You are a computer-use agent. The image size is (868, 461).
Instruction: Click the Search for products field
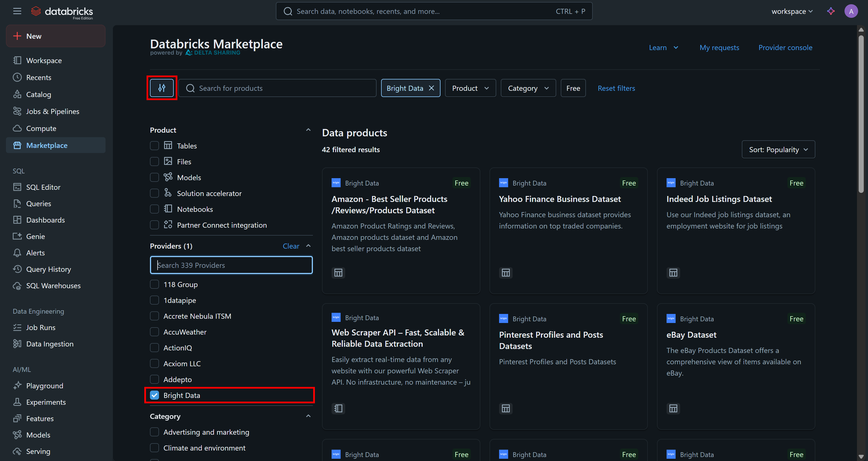(277, 88)
